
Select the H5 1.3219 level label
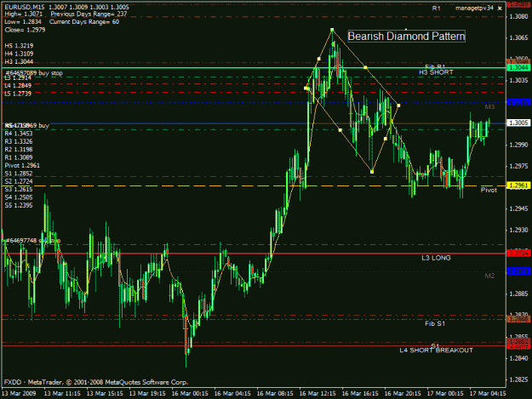tap(19, 46)
